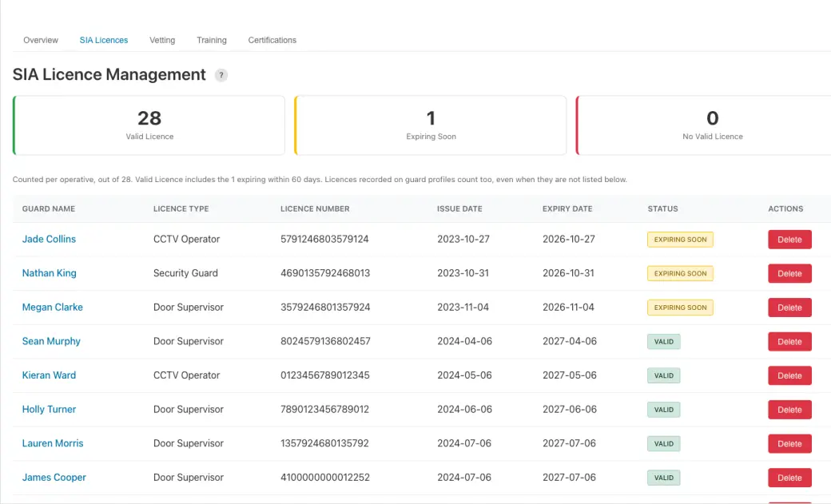Click the Expiry Date column header
This screenshot has height=504, width=831.
pos(567,208)
